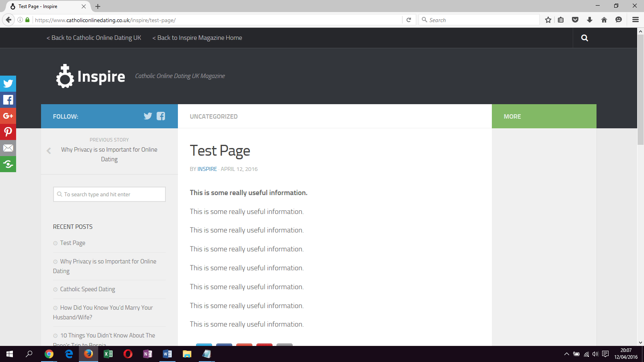
Task: Launch Google Chrome from the taskbar
Action: point(49,354)
